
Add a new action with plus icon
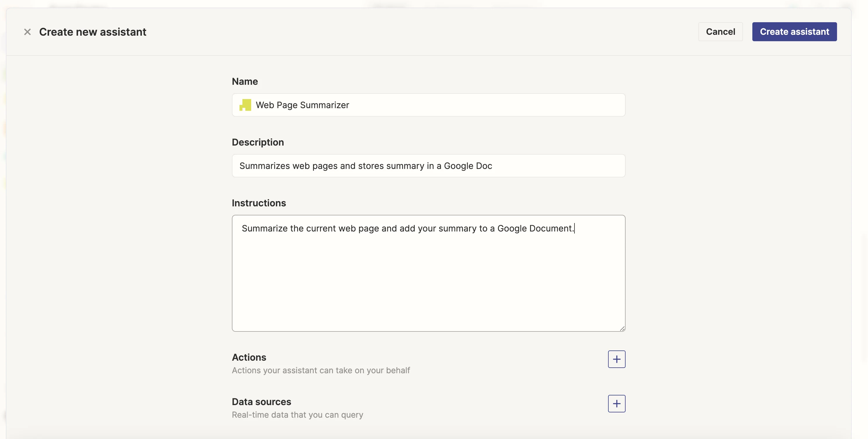coord(616,359)
